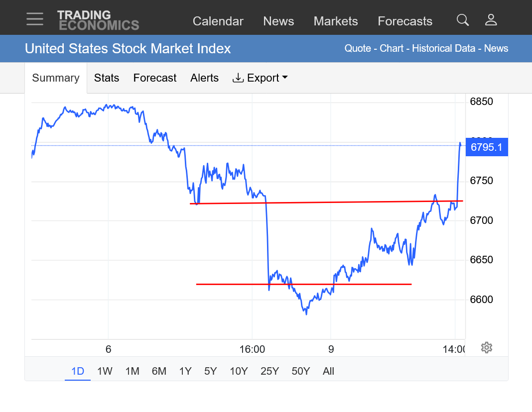Open the Forecasts top navigation item
Screen dimensions: 532x412
click(x=404, y=21)
